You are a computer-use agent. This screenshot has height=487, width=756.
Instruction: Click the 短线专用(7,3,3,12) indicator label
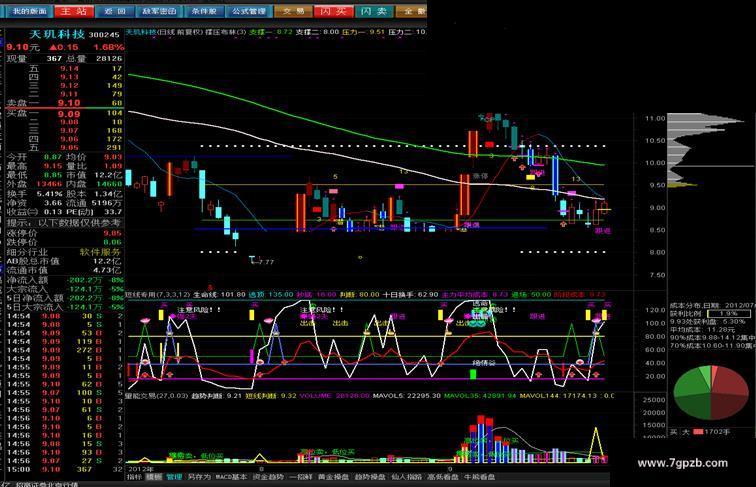(158, 294)
